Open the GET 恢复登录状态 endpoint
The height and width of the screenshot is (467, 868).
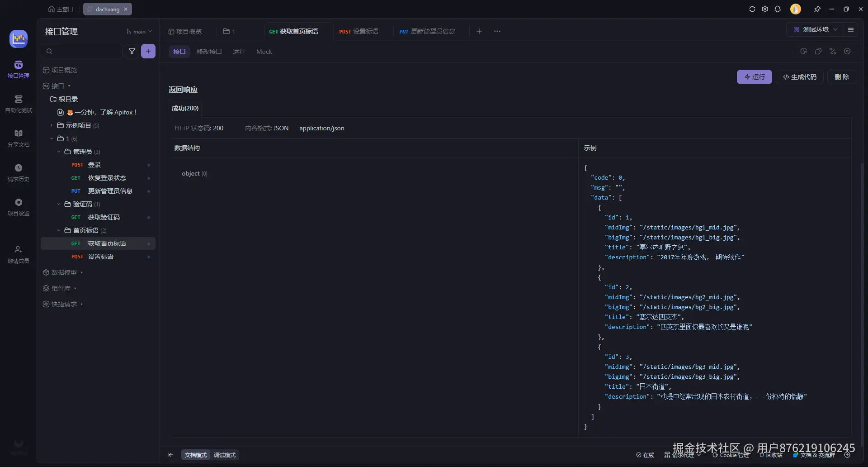(98, 178)
